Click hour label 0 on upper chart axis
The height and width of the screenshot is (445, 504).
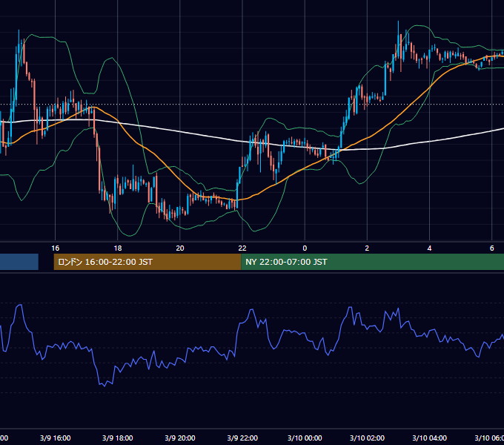[305, 248]
